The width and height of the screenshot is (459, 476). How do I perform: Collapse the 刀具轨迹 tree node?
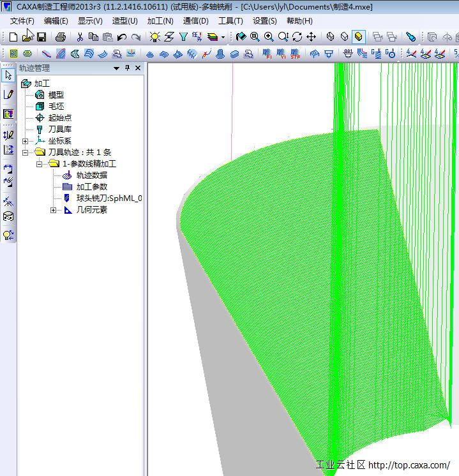tap(25, 152)
